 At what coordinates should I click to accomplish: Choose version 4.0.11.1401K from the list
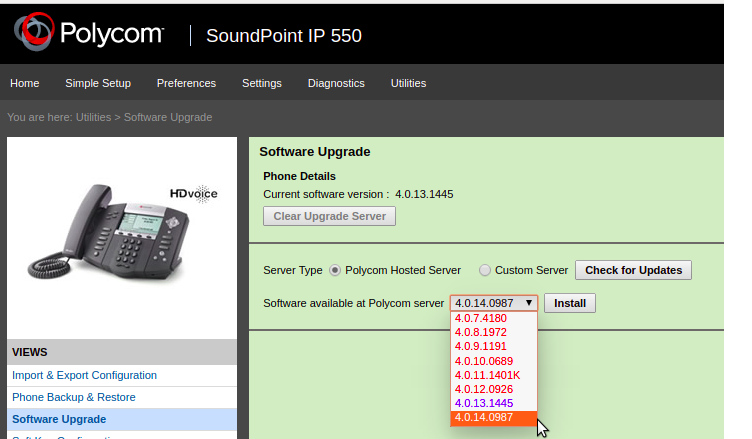(x=494, y=375)
